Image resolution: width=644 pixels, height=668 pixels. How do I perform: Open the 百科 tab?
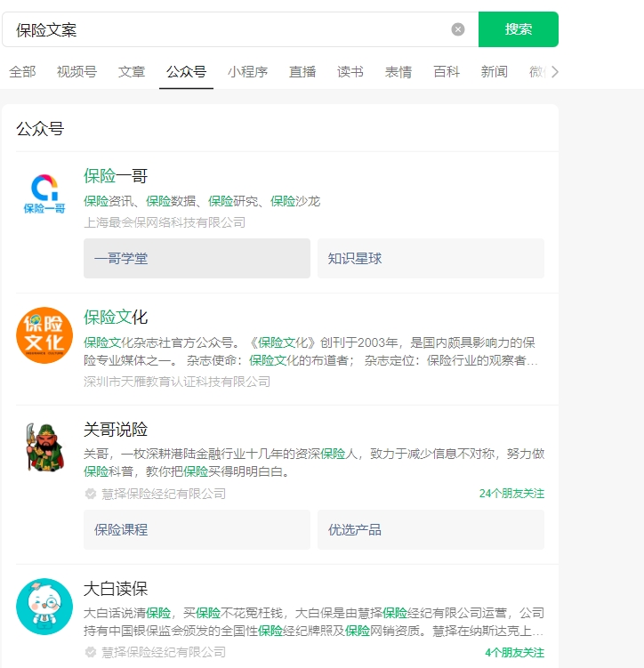[x=447, y=71]
